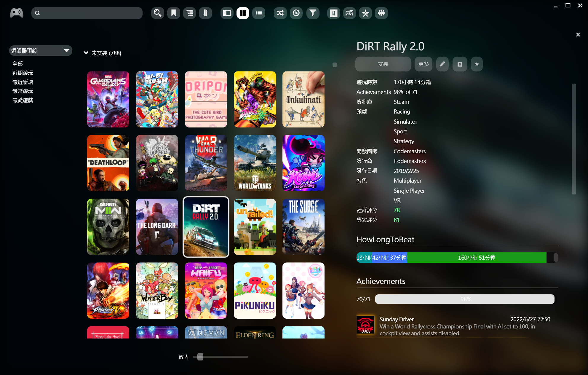Click the Steam library link
Screen dimensions: 588x375
click(x=401, y=102)
